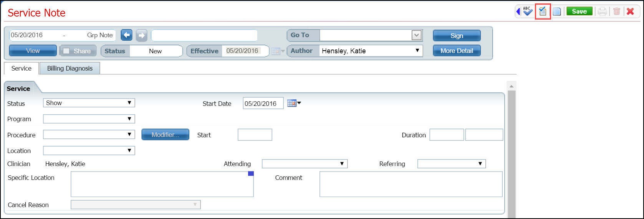The image size is (644, 219).
Task: Open the Attending dropdown
Action: click(342, 164)
